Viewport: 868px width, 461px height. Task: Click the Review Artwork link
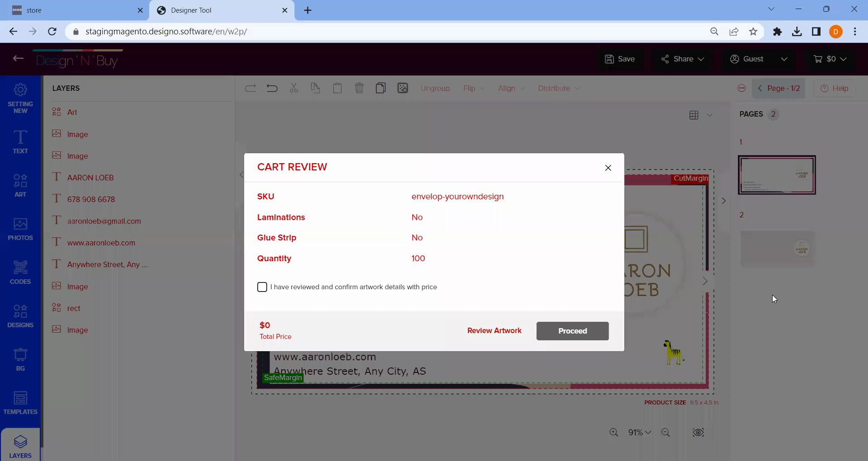(494, 331)
